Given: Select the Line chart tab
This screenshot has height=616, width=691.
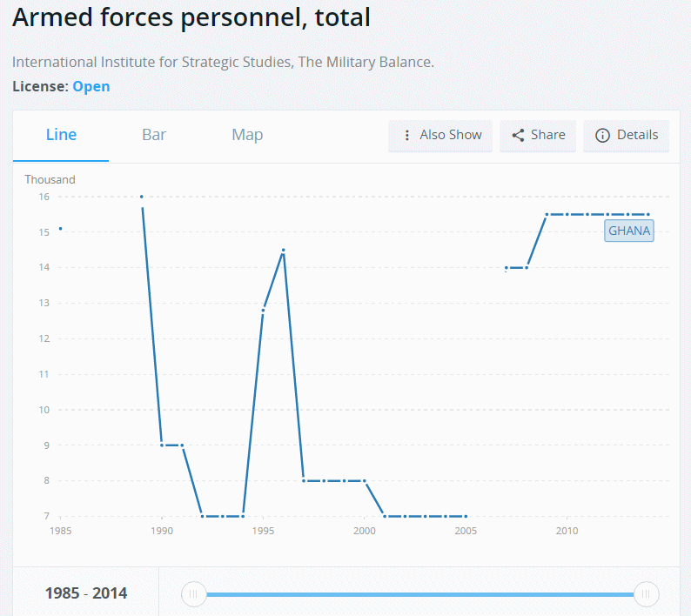Looking at the screenshot, I should pos(61,135).
